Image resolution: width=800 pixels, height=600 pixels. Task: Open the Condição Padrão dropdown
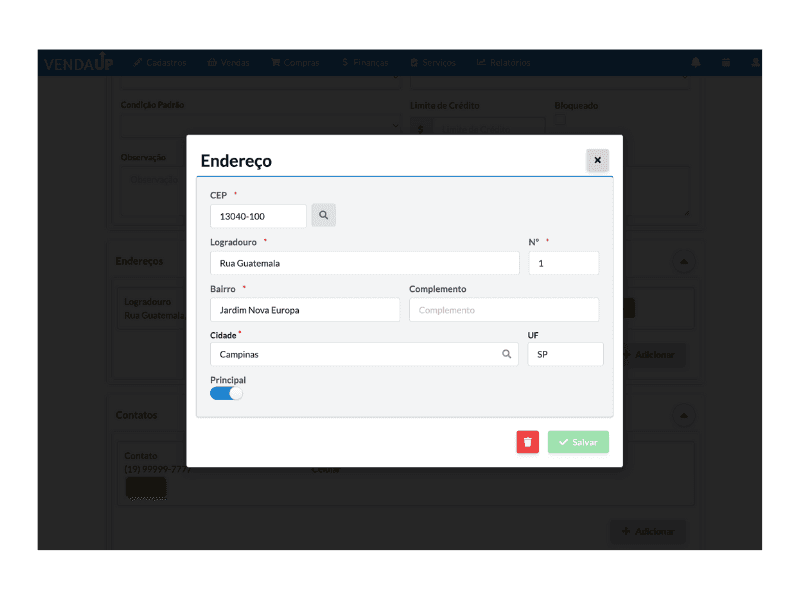tap(260, 127)
